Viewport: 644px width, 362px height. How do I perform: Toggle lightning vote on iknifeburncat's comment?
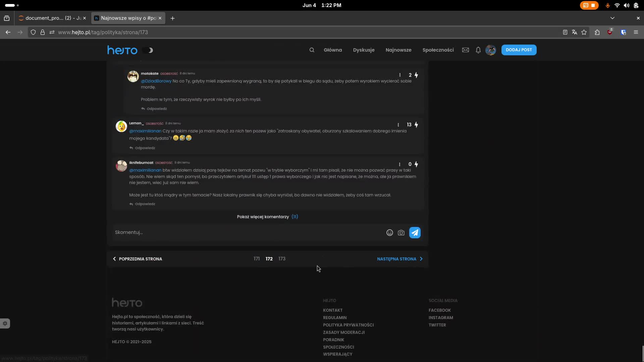coord(416,164)
